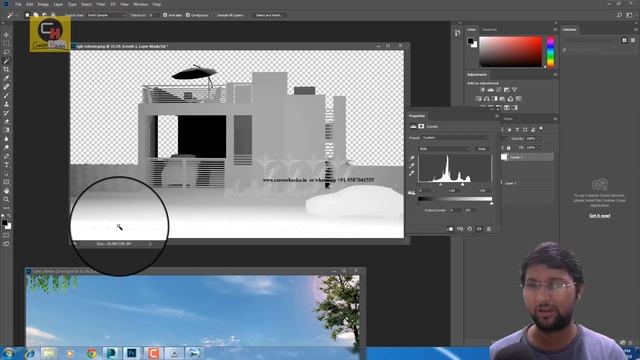Select the Horizontal Type tool
Screen dimensions: 640x360
6,164
